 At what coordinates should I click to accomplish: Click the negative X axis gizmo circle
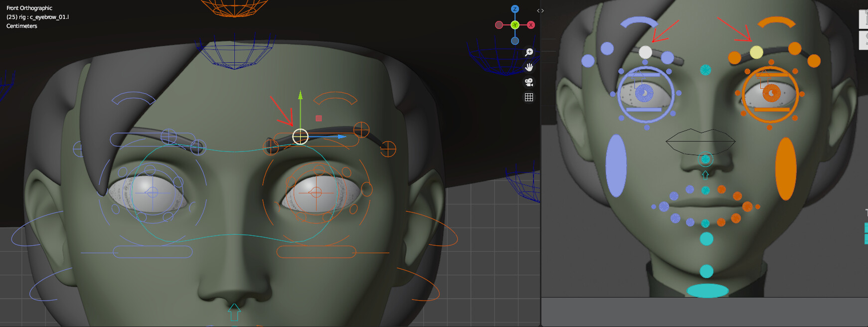click(499, 25)
